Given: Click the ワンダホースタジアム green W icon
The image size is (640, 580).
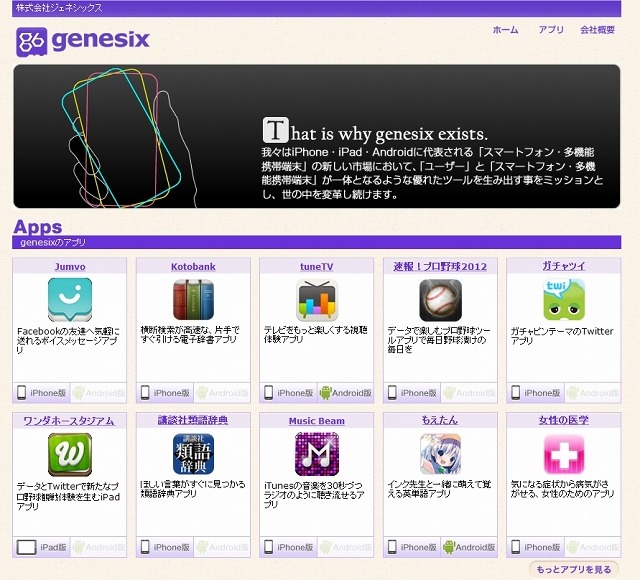Looking at the screenshot, I should point(70,454).
